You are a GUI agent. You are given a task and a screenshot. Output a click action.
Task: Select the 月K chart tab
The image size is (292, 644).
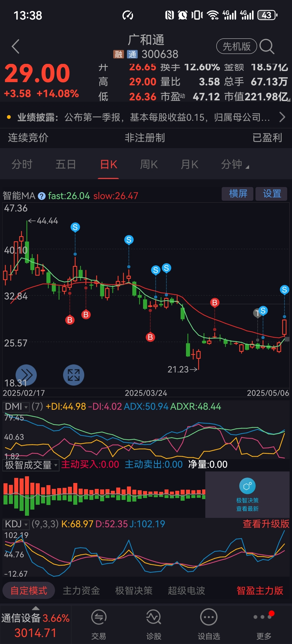[189, 164]
